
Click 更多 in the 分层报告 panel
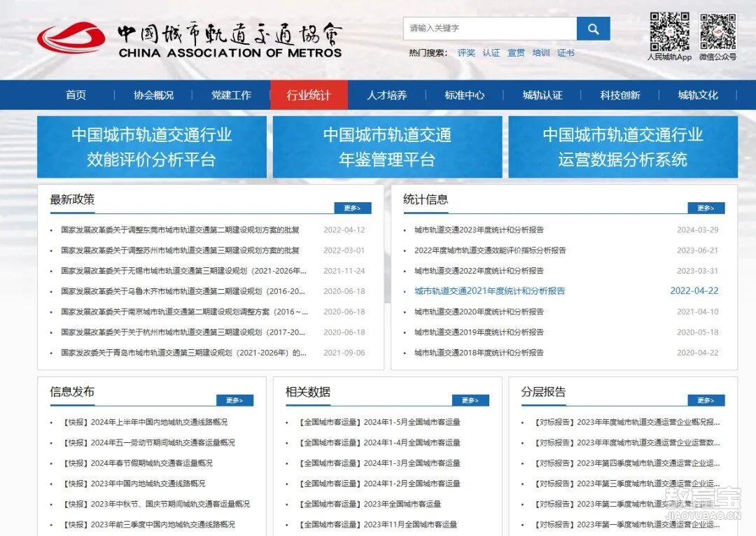pyautogui.click(x=708, y=400)
